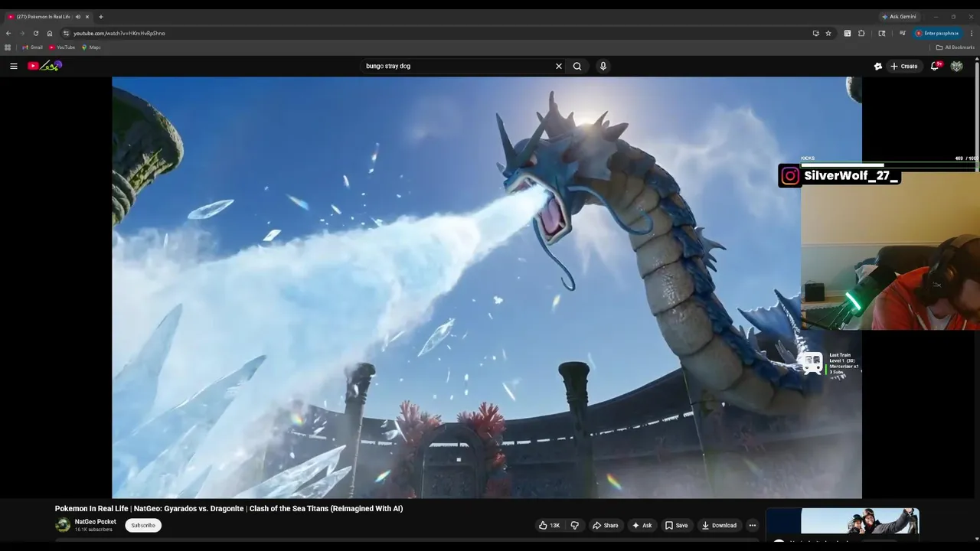This screenshot has width=980, height=551.
Task: Click the Ask button under the video
Action: pos(642,525)
